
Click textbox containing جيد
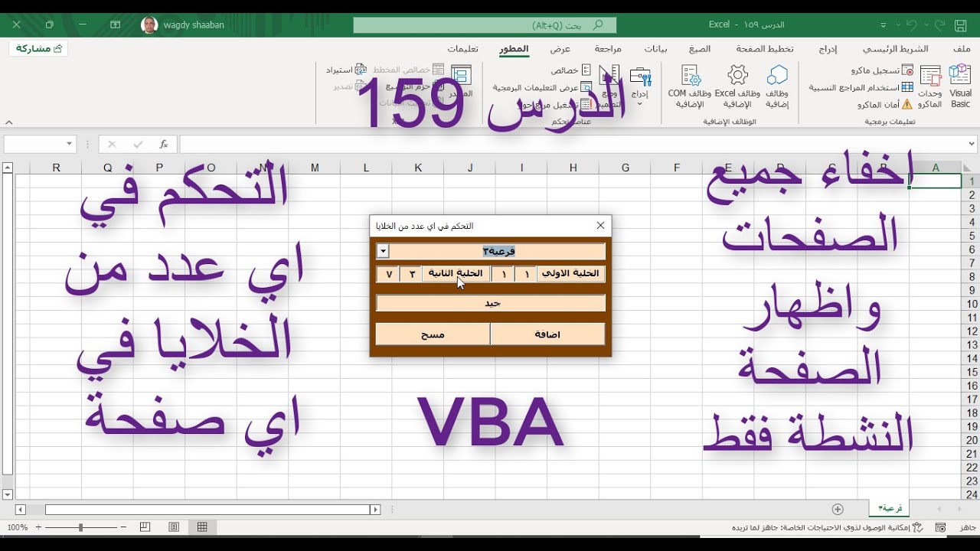(491, 303)
